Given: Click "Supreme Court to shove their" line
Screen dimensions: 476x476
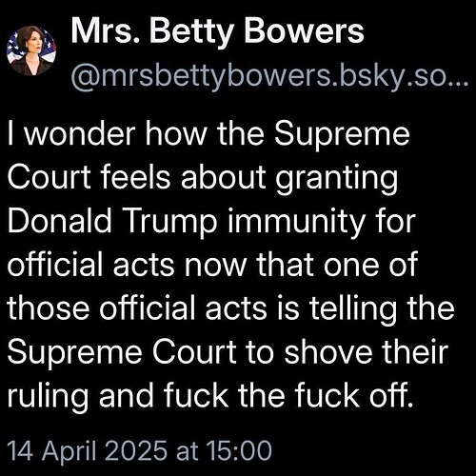Looking at the screenshot, I should click(228, 353).
